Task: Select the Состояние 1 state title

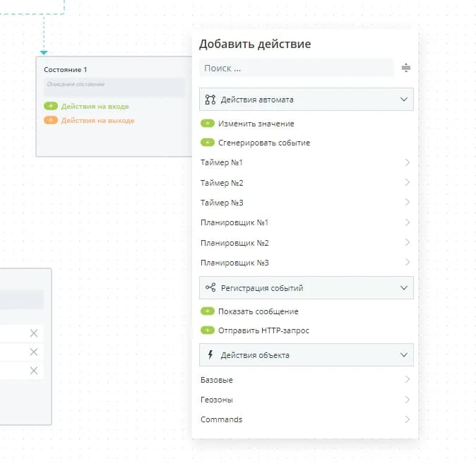Action: (66, 70)
